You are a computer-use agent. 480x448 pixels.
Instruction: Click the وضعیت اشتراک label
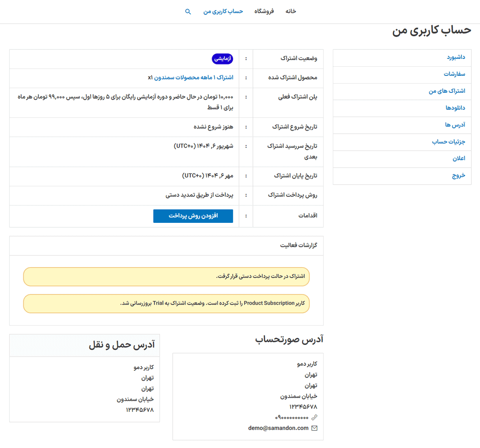(x=299, y=58)
